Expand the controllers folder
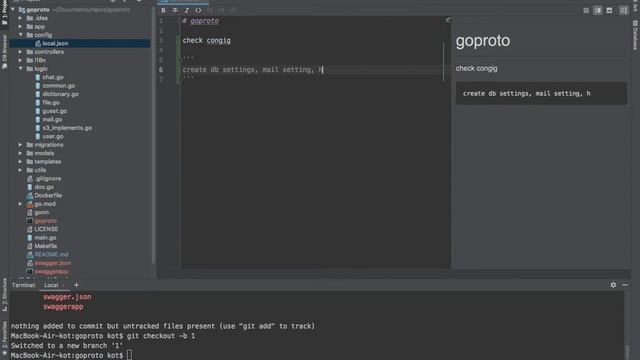Viewport: 640px width, 360px height. pos(20,52)
